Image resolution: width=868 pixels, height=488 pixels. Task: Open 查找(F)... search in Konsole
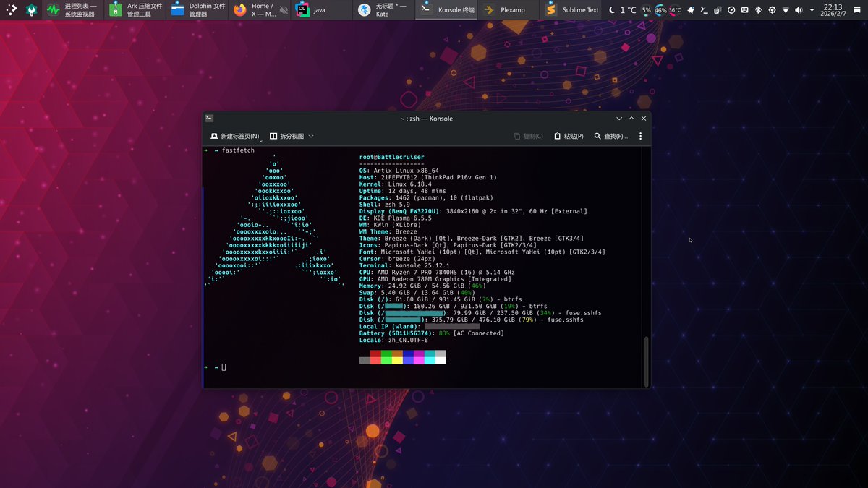coord(610,136)
